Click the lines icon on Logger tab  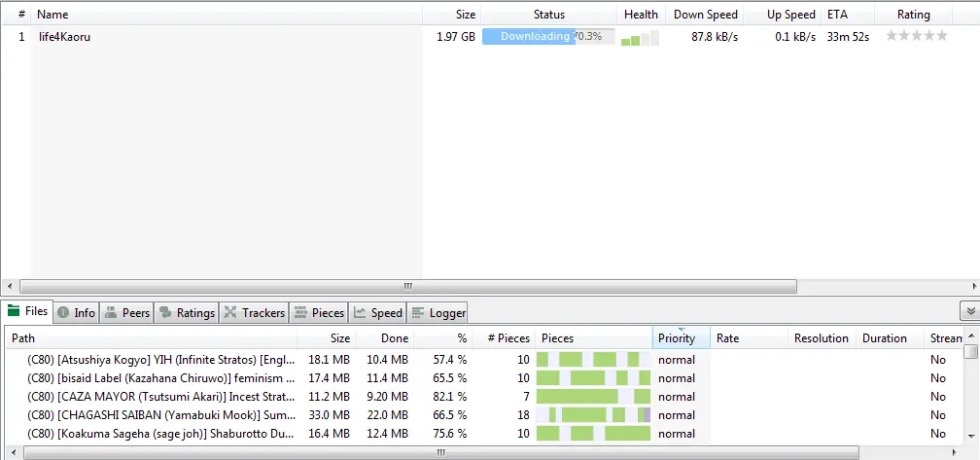[418, 312]
